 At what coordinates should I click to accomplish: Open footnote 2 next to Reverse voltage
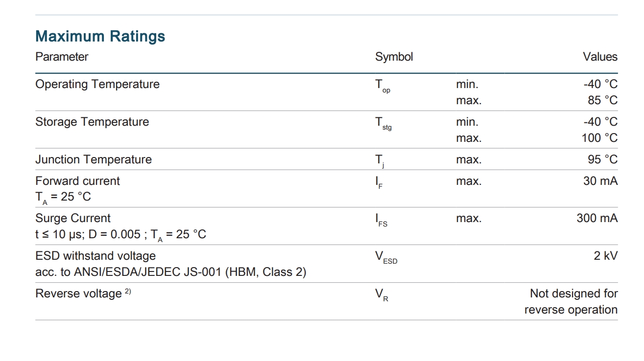click(128, 291)
